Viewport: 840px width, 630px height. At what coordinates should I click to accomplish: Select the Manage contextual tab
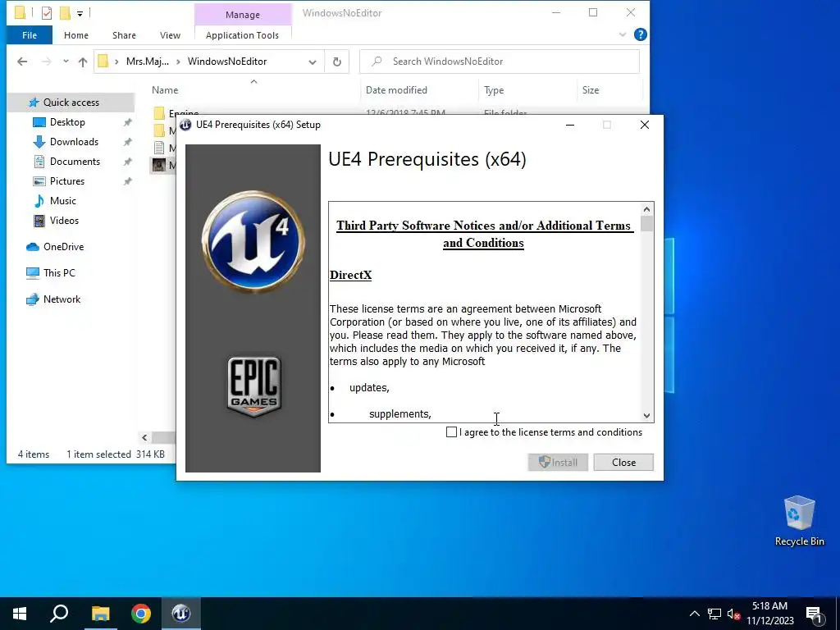pyautogui.click(x=243, y=15)
